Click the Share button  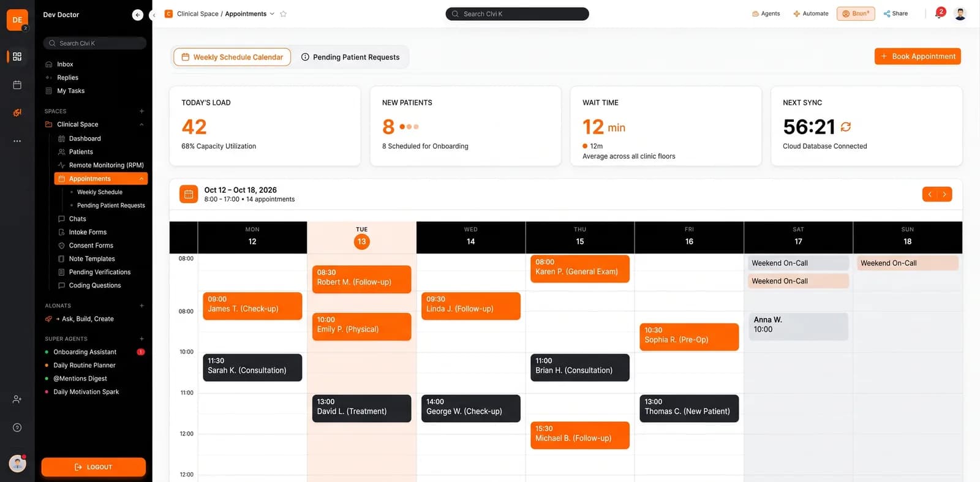tap(895, 13)
